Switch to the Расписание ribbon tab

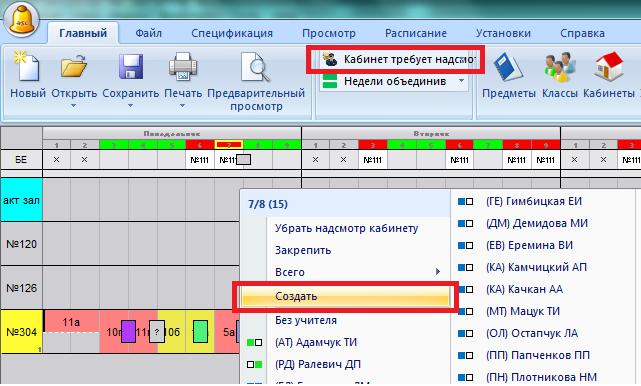point(416,33)
